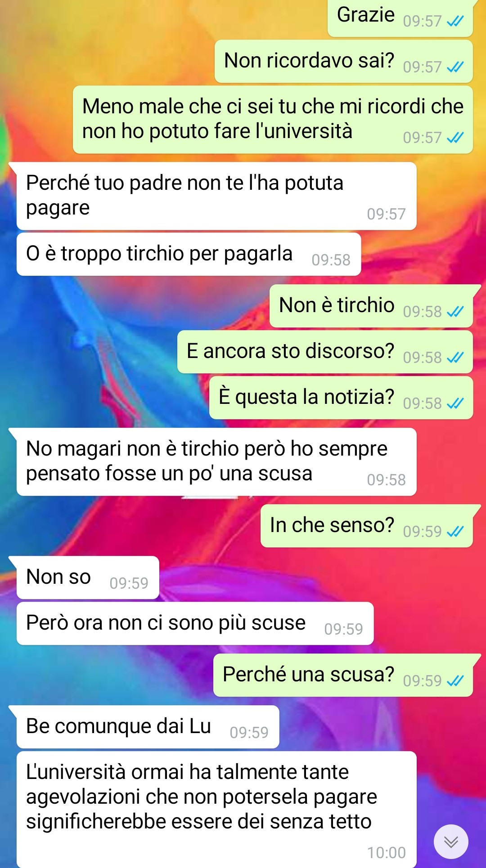Tap read ticks next to 'In che senso?'

click(x=455, y=532)
